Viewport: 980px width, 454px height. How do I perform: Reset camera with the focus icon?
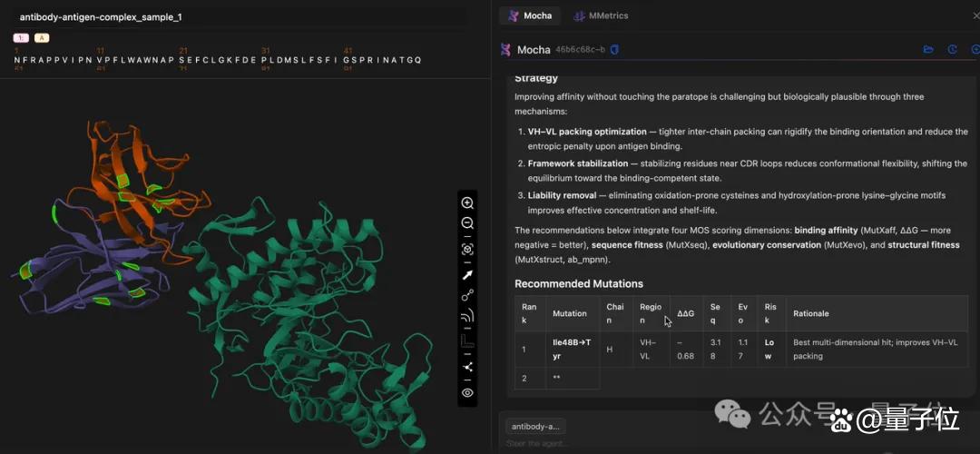point(467,250)
